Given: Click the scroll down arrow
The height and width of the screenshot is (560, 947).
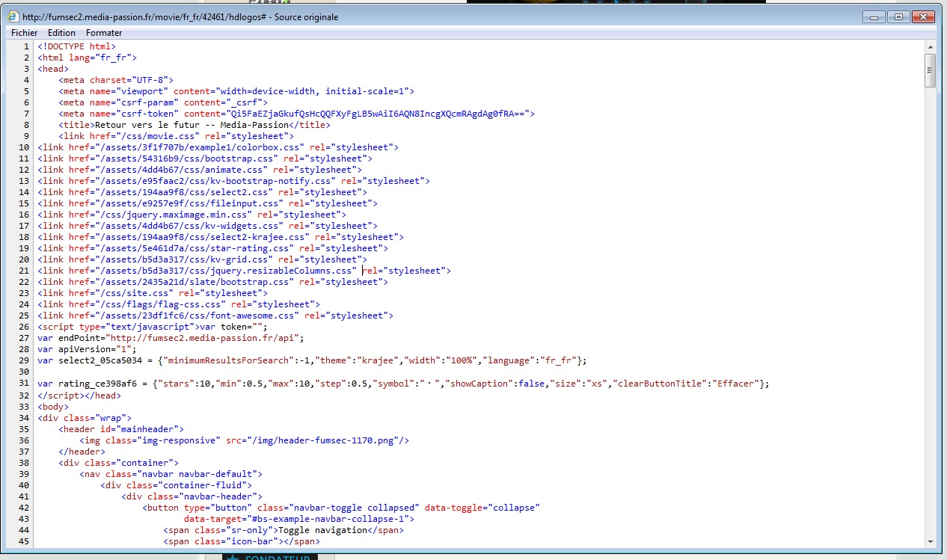Looking at the screenshot, I should pos(931,541).
